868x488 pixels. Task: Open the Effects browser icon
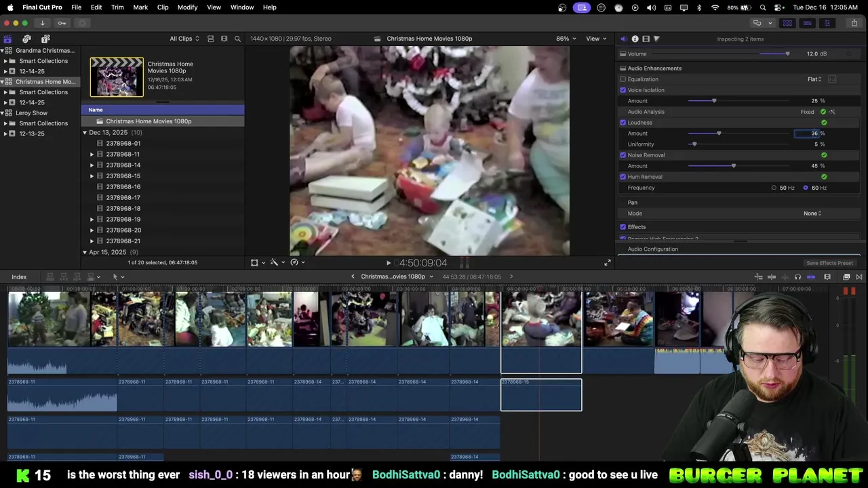point(846,277)
